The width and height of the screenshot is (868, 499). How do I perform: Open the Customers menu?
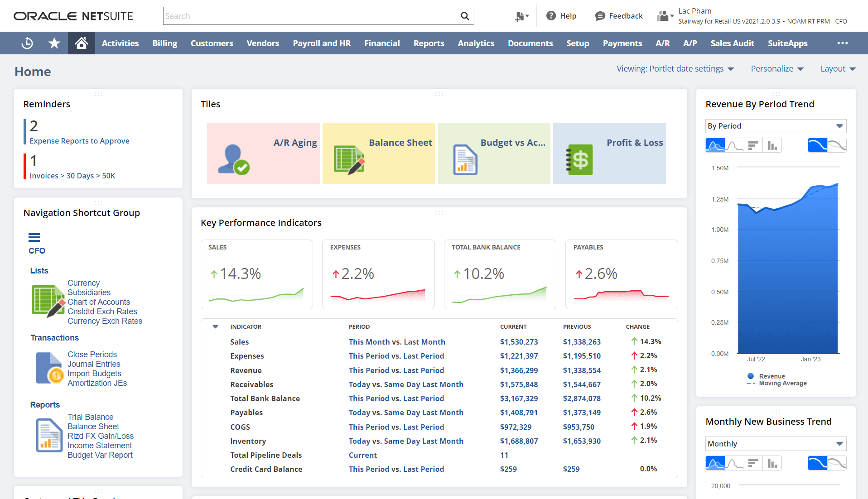coord(212,43)
